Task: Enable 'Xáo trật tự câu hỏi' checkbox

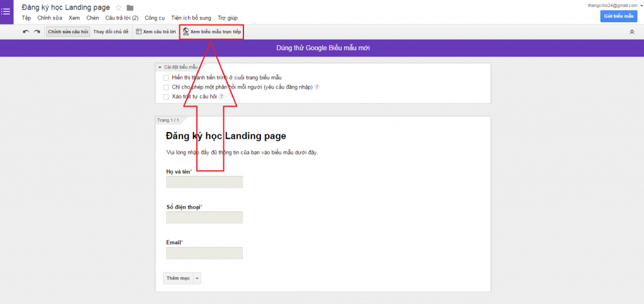Action: pyautogui.click(x=166, y=97)
